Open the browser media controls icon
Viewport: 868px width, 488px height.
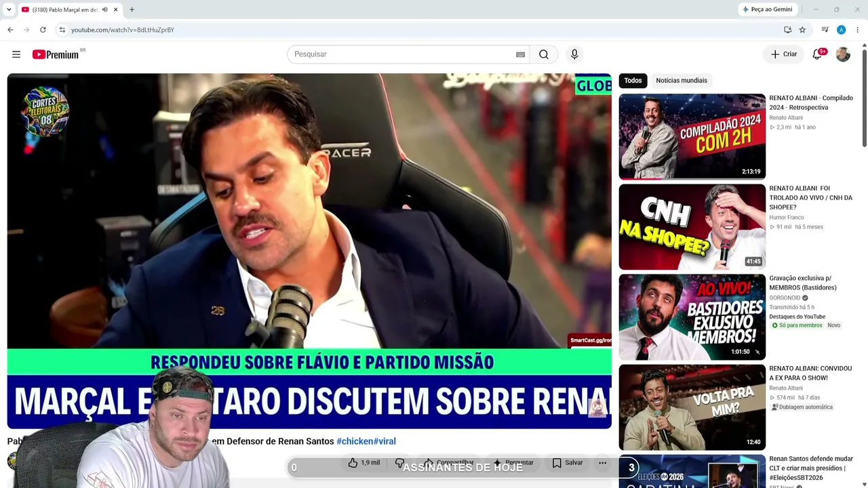[825, 30]
